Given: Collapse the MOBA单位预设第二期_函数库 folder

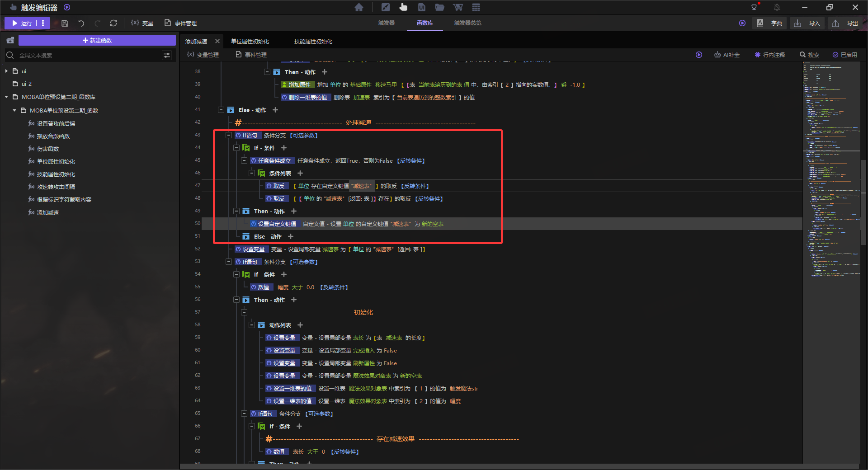Looking at the screenshot, I should [x=6, y=97].
